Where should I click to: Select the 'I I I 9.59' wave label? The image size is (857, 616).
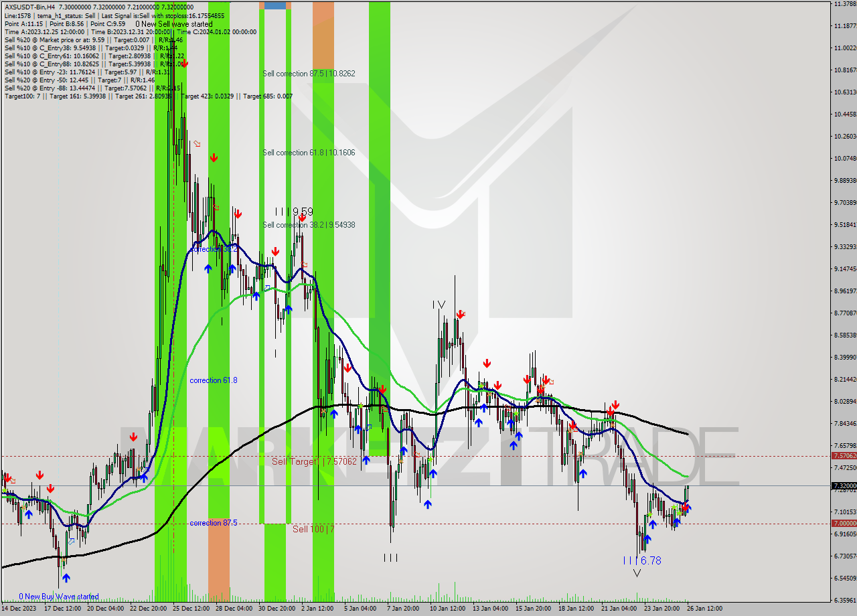[x=293, y=212]
